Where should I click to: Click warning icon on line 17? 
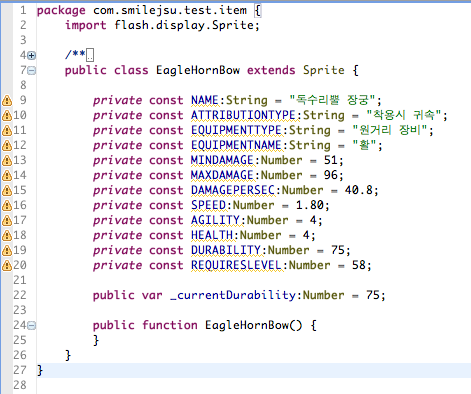click(x=7, y=220)
